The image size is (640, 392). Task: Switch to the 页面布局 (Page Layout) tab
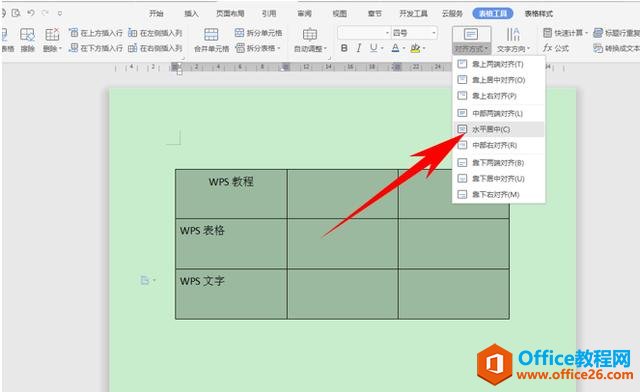[230, 13]
